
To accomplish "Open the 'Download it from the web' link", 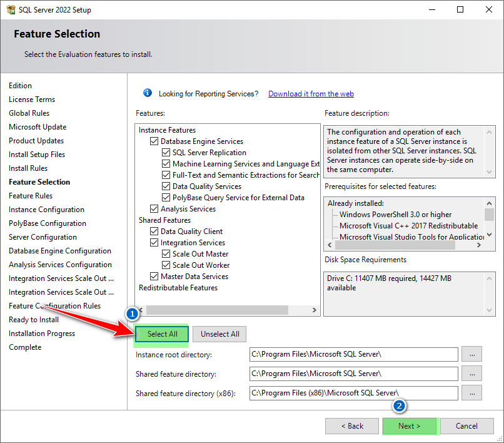I will tap(311, 93).
